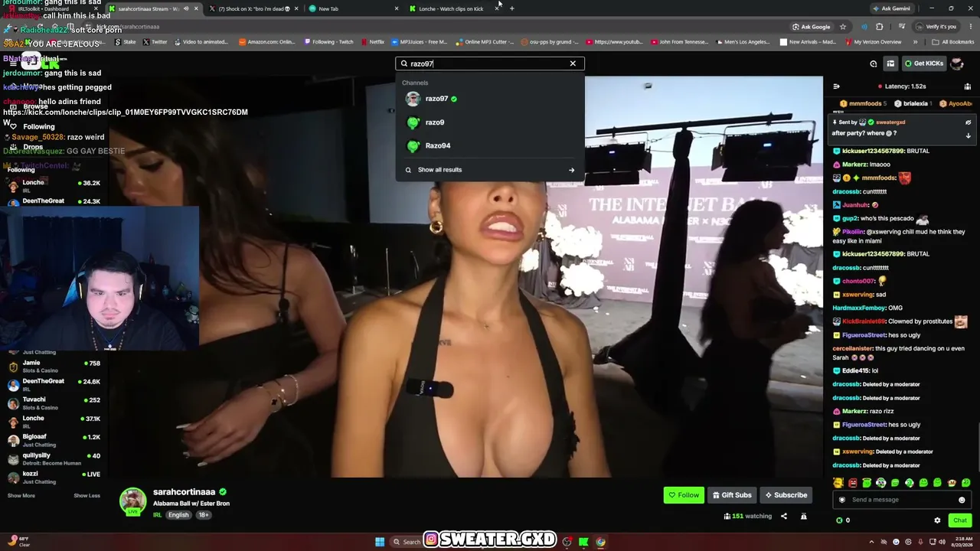980x551 pixels.
Task: Click the chat message input field
Action: coord(902,500)
